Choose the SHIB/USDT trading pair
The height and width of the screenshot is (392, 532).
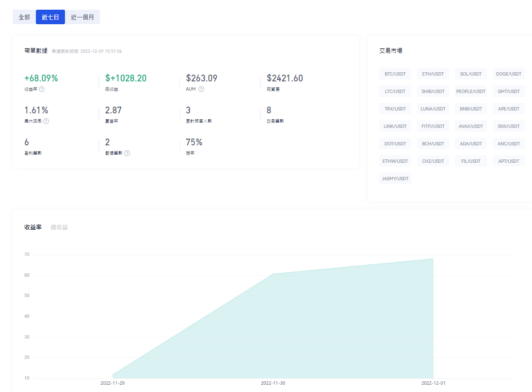coord(433,92)
